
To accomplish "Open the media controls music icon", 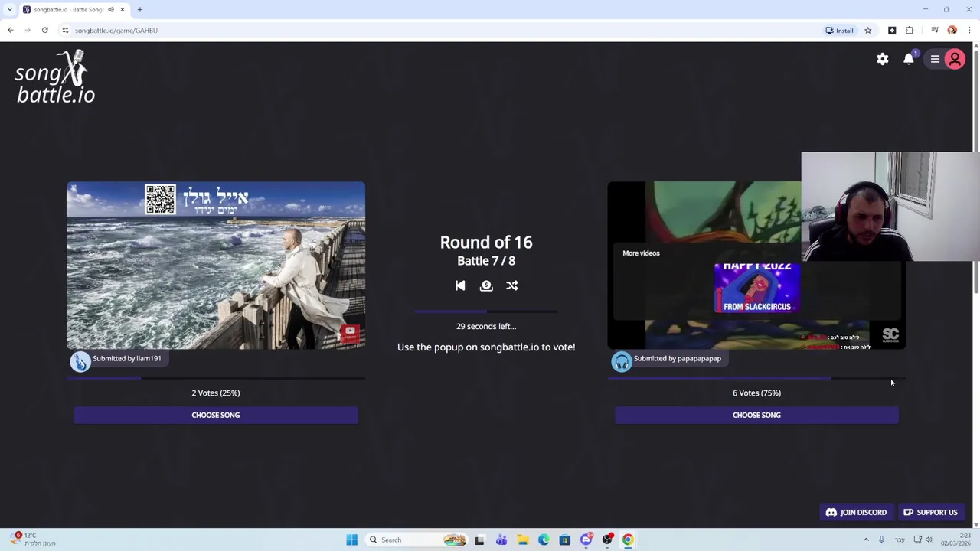I will point(935,31).
